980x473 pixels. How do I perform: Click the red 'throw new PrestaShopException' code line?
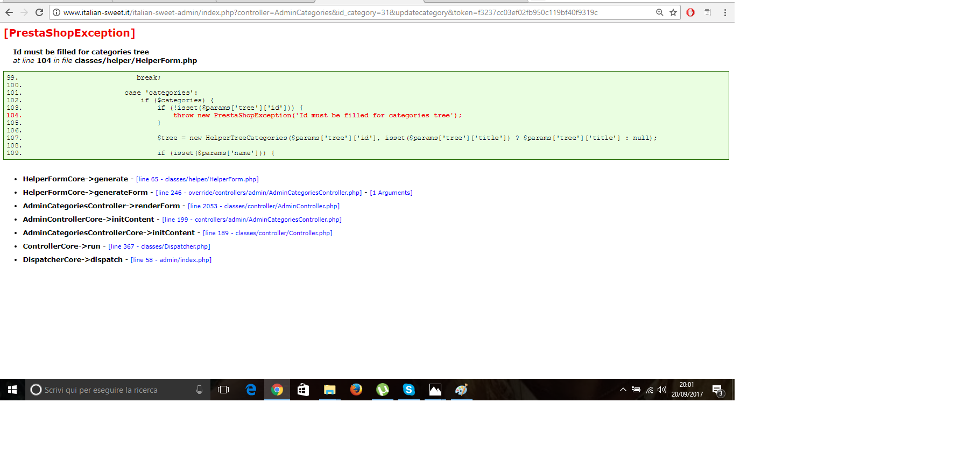click(x=318, y=116)
